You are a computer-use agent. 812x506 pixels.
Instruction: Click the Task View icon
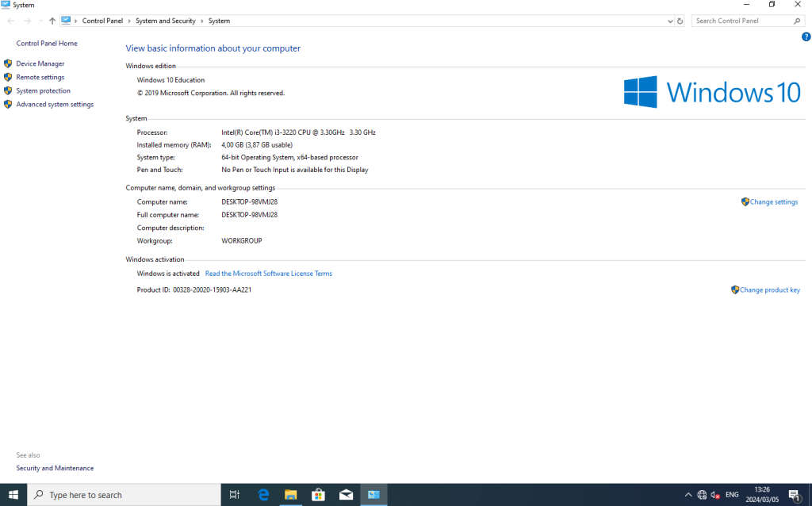(235, 494)
